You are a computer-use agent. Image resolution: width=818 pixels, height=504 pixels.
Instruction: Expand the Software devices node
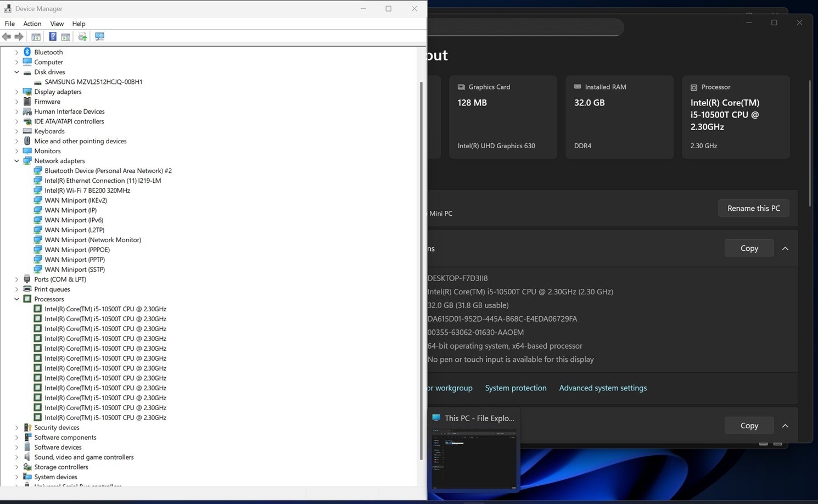pyautogui.click(x=16, y=447)
